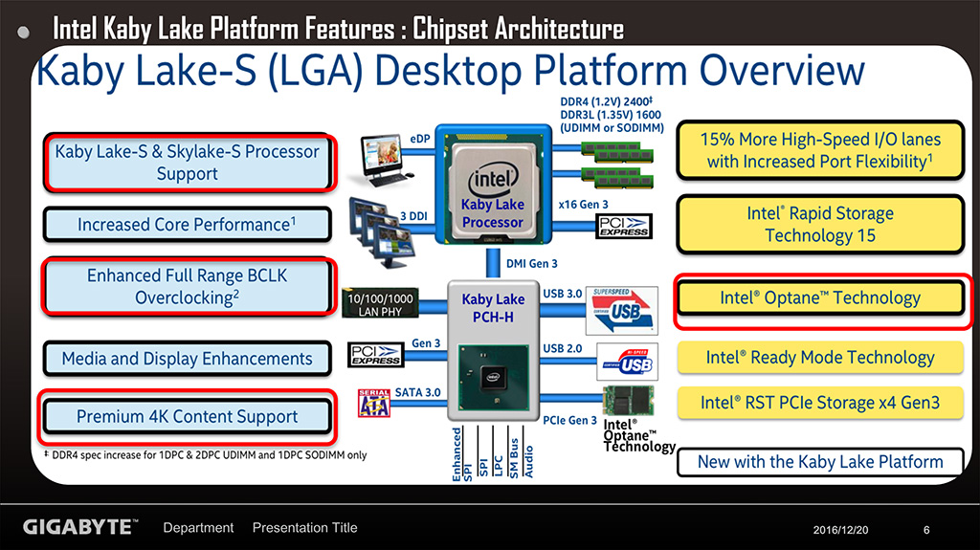The height and width of the screenshot is (550, 980).
Task: Click the vertical SM Bus label
Action: 514,458
